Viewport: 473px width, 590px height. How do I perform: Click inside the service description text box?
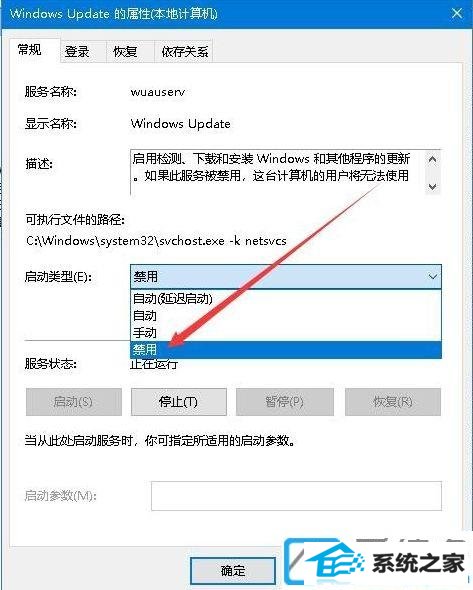(x=278, y=172)
